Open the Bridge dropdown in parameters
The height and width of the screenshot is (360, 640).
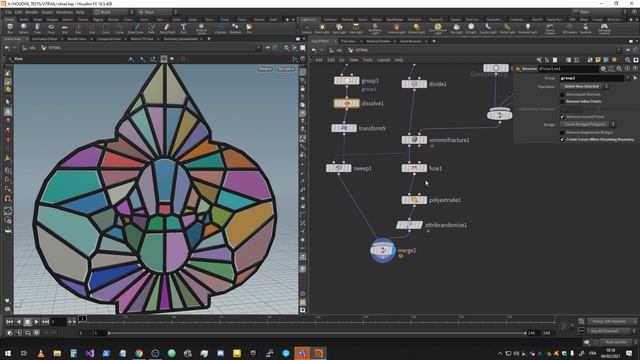coord(588,124)
